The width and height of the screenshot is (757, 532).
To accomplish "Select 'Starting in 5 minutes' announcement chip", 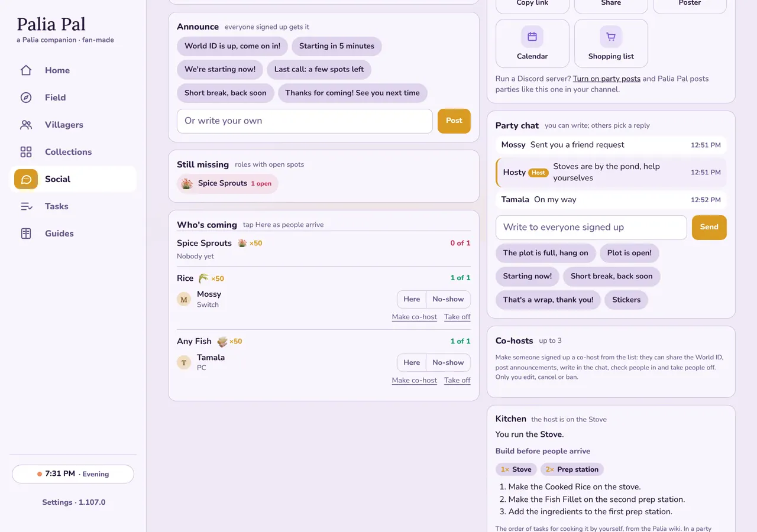I will point(337,46).
